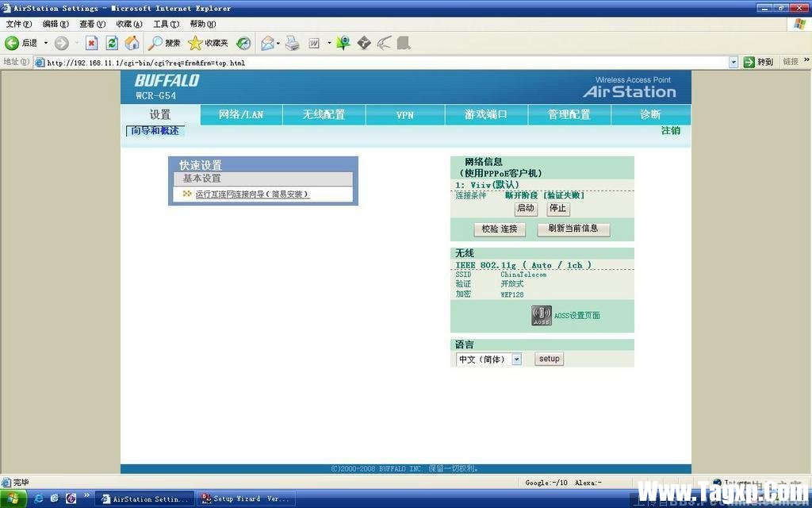Click the Mail envelope icon
Viewport: 812px width, 508px height.
267,43
